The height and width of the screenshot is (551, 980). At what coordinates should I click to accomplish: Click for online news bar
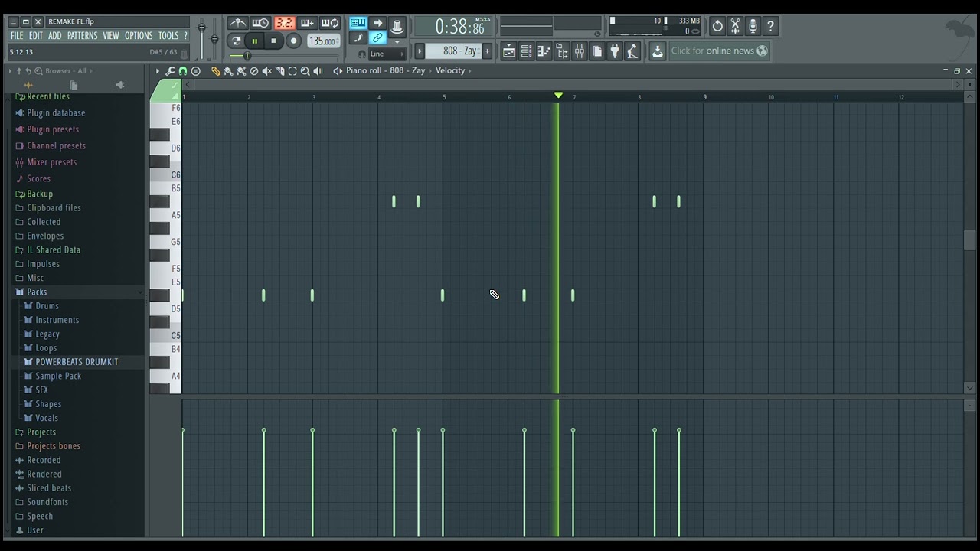[x=719, y=51]
